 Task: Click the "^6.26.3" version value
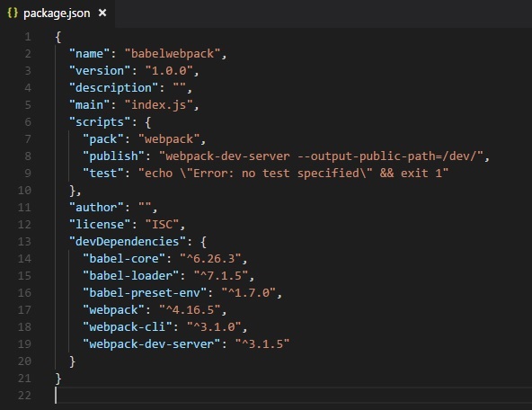click(x=210, y=258)
